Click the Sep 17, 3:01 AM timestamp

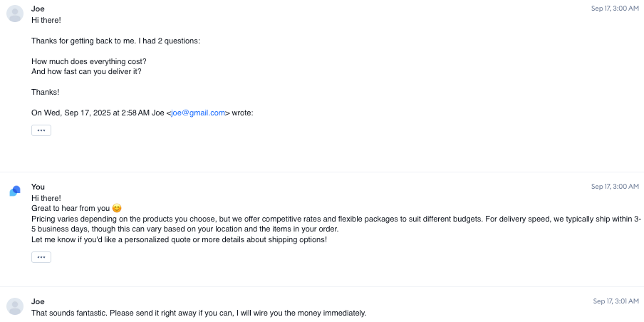[616, 301]
